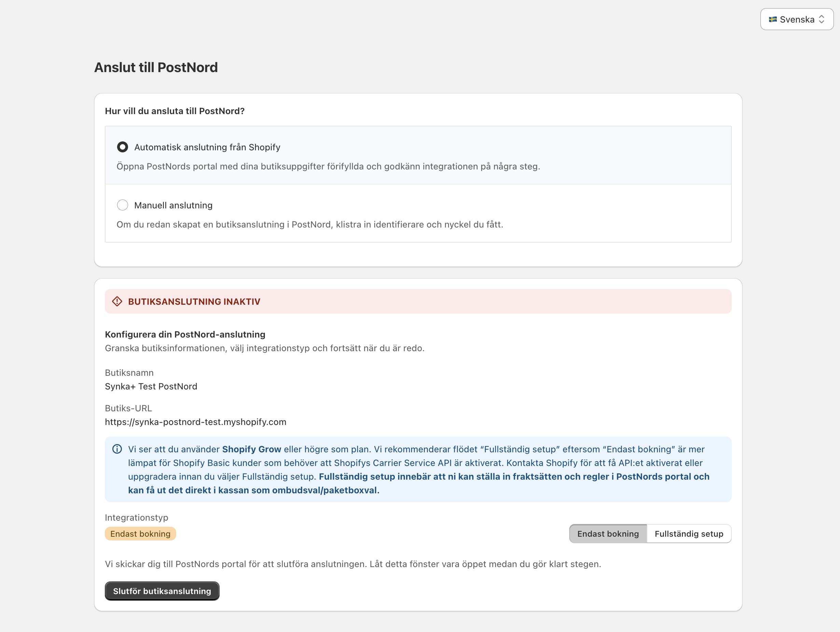Image resolution: width=840 pixels, height=632 pixels.
Task: Click the Anslut till PostNord page heading
Action: pos(156,68)
